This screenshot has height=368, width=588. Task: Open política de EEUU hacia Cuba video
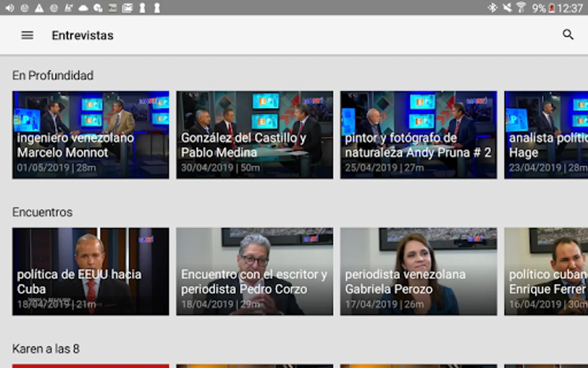(x=91, y=272)
